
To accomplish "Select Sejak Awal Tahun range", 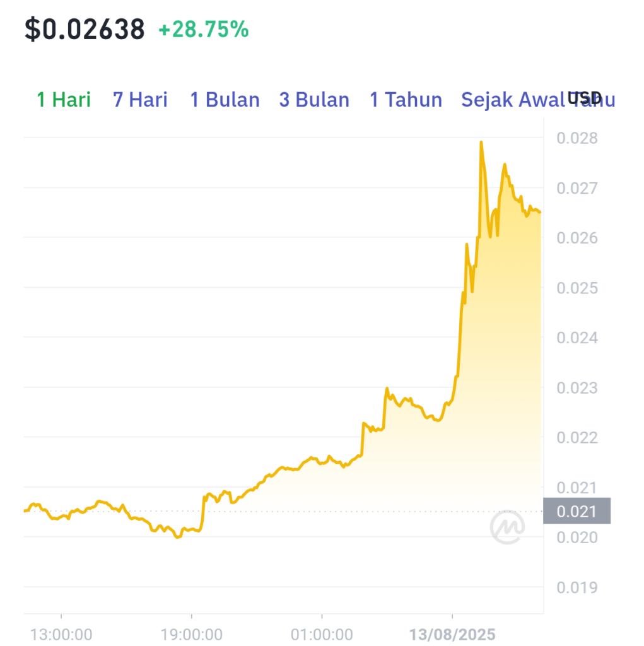I will [537, 100].
